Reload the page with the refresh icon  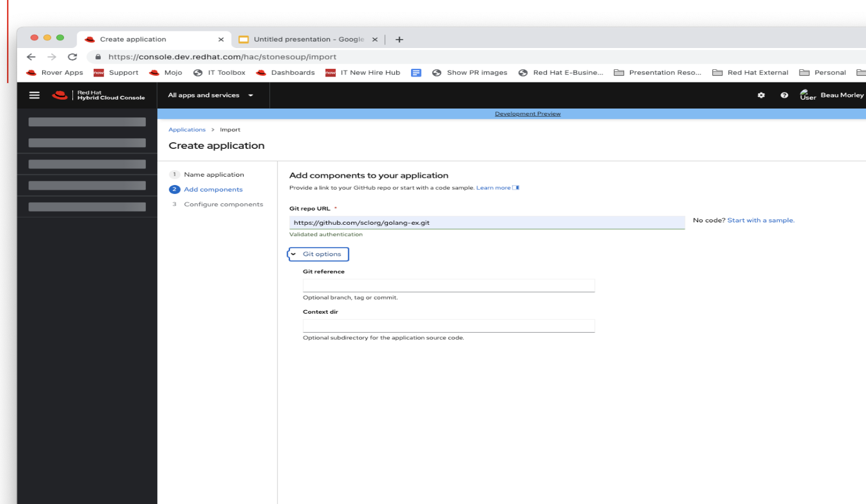coord(72,57)
